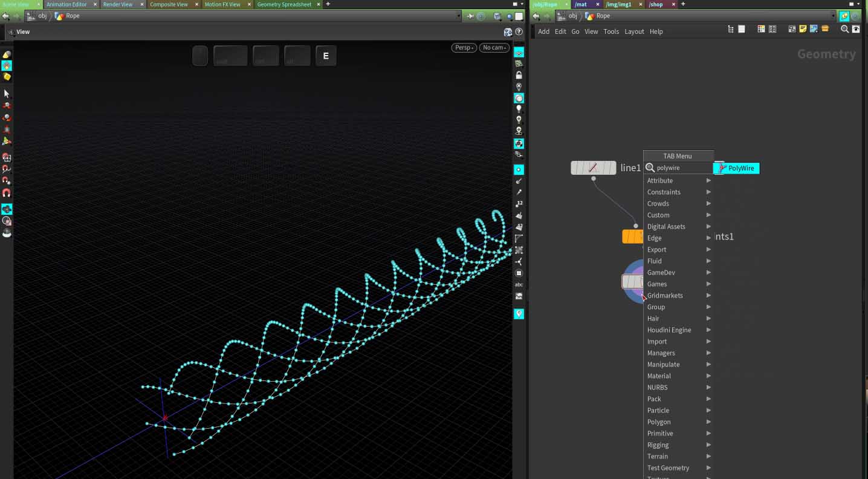Image resolution: width=868 pixels, height=479 pixels.
Task: Open the No cam camera dropdown
Action: click(x=494, y=48)
